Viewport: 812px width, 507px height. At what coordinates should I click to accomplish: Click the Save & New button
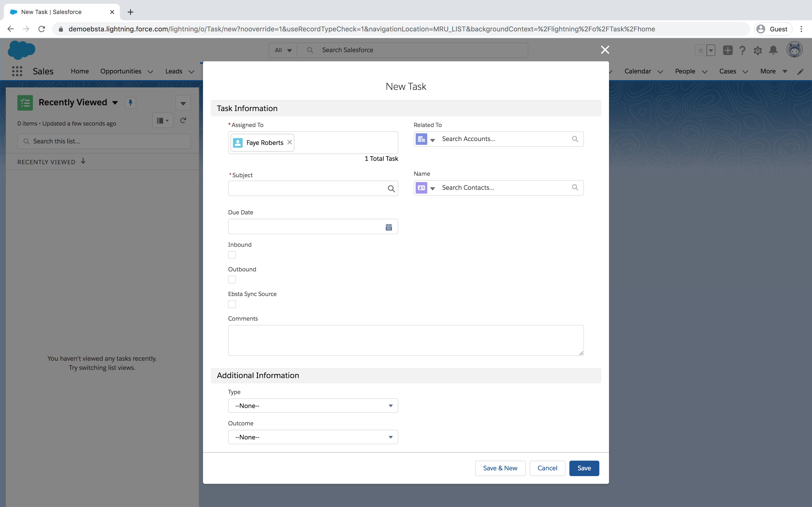point(500,468)
